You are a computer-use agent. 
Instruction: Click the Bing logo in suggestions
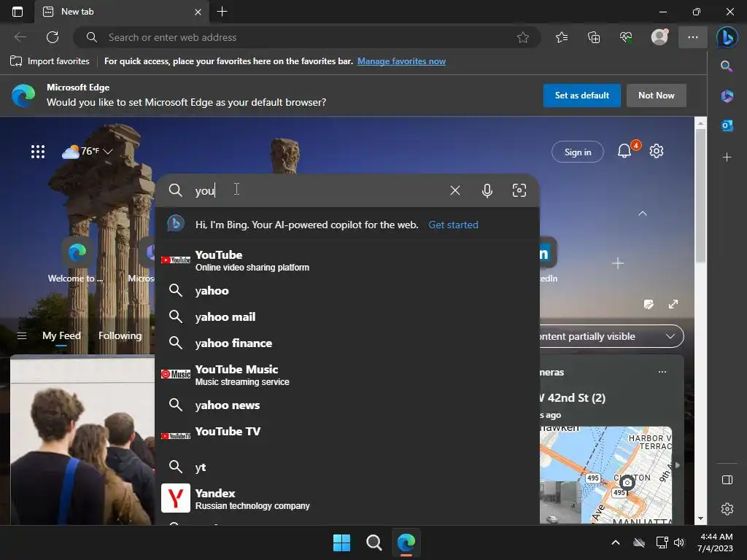click(176, 223)
